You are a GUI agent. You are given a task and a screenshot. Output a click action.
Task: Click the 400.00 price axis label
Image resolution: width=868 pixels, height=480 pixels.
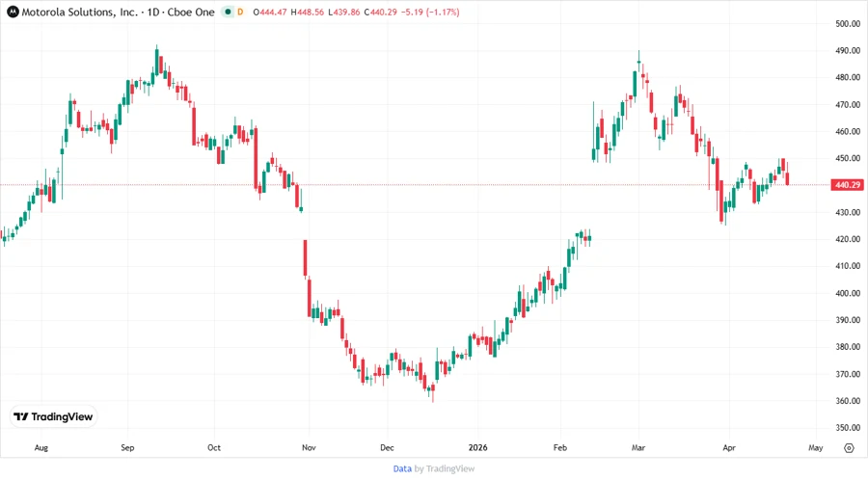coord(848,293)
